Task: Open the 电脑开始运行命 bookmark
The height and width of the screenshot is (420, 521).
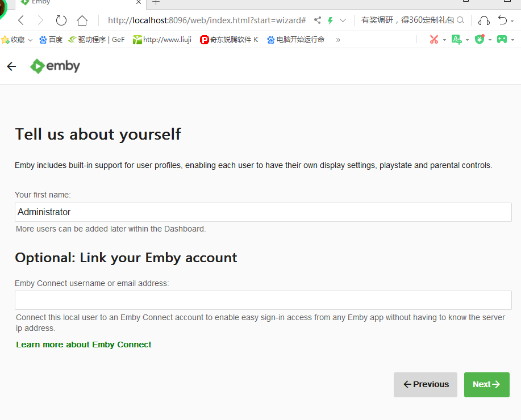Action: pyautogui.click(x=295, y=40)
